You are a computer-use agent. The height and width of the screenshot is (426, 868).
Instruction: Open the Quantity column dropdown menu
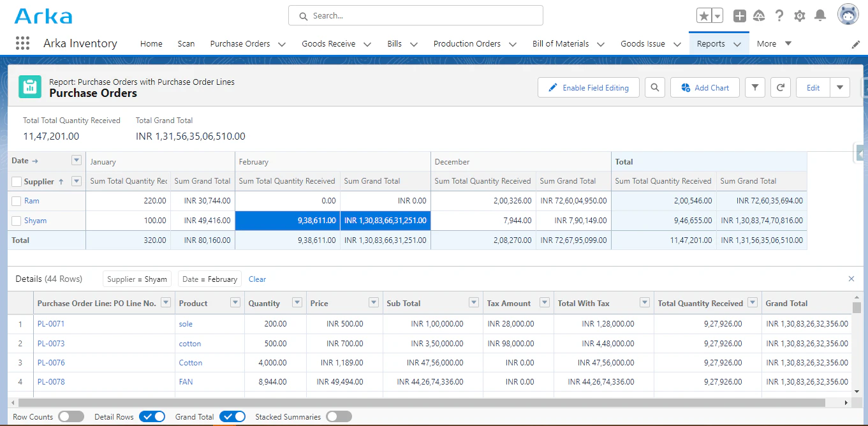pyautogui.click(x=296, y=302)
